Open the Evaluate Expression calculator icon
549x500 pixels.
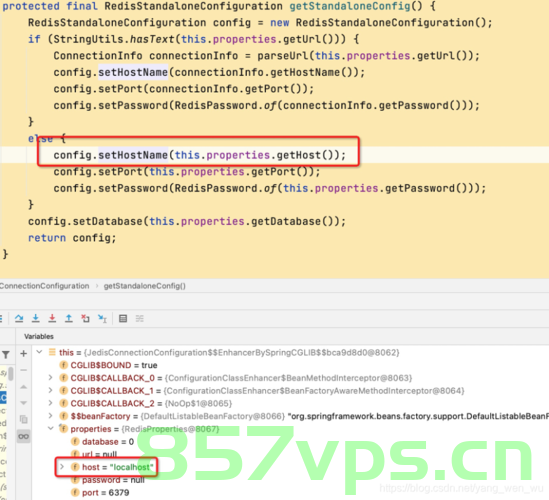point(123,318)
